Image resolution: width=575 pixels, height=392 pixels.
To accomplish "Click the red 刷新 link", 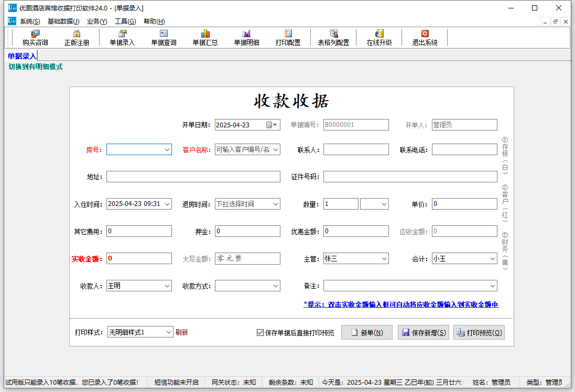I will [181, 332].
